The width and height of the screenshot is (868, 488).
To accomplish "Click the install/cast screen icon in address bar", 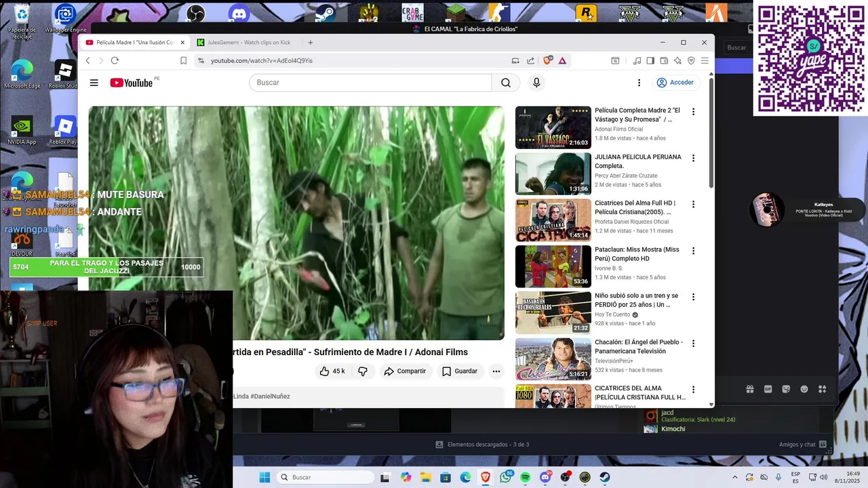I will [515, 60].
